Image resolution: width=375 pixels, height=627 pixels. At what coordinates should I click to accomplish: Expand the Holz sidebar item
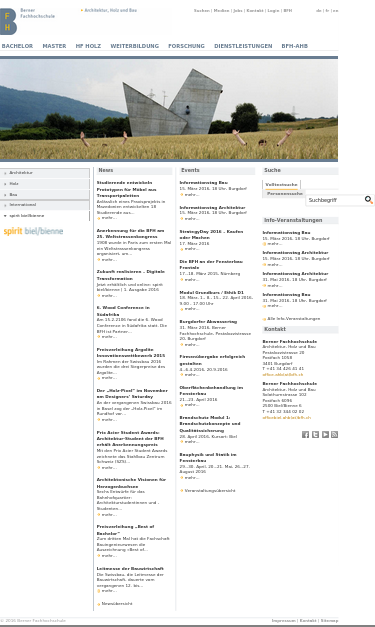point(45,184)
